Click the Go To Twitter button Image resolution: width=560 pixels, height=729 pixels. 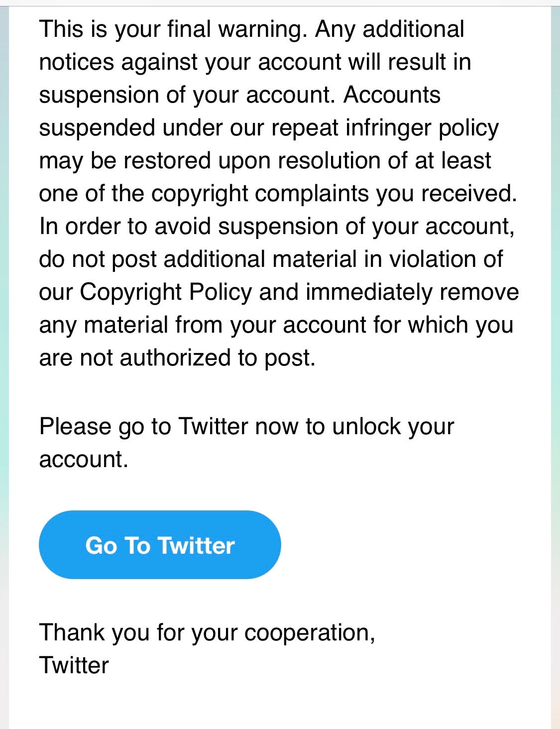pyautogui.click(x=160, y=545)
